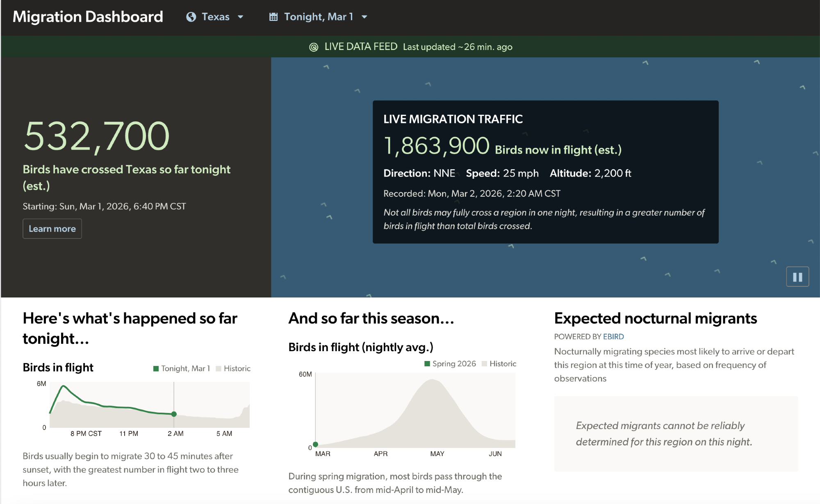Pause the bird migration animation
This screenshot has height=504, width=820.
click(x=797, y=277)
